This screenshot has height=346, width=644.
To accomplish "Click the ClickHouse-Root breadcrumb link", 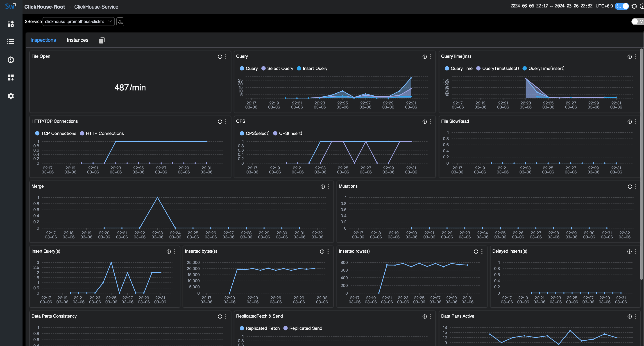I will (x=45, y=7).
